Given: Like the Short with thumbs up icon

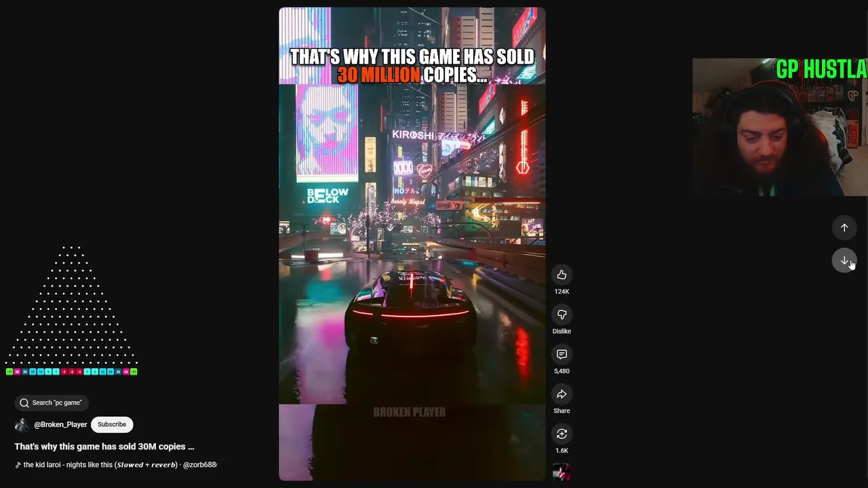Looking at the screenshot, I should [561, 274].
